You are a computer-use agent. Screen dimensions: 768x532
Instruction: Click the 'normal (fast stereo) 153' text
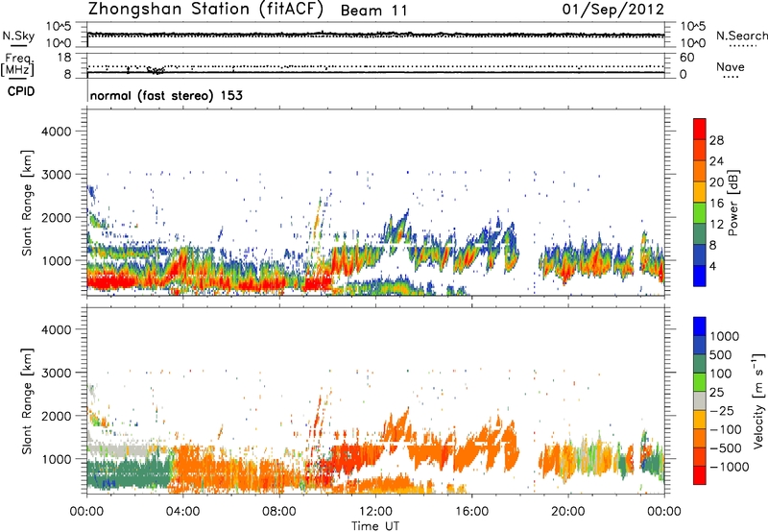pos(166,96)
